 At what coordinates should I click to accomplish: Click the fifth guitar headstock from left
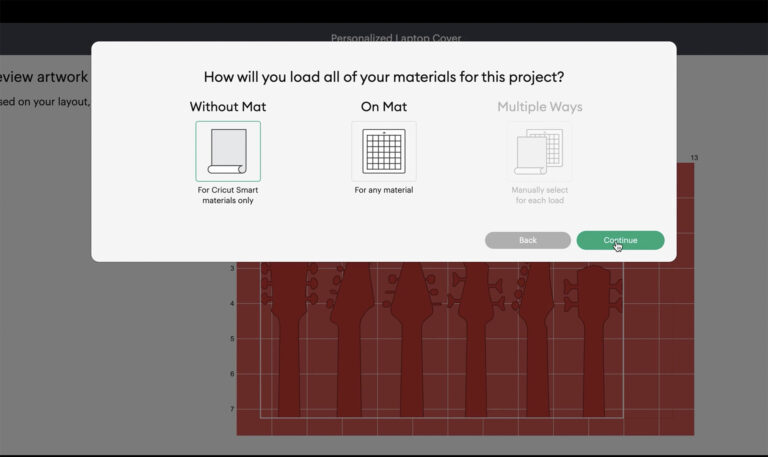coord(535,339)
